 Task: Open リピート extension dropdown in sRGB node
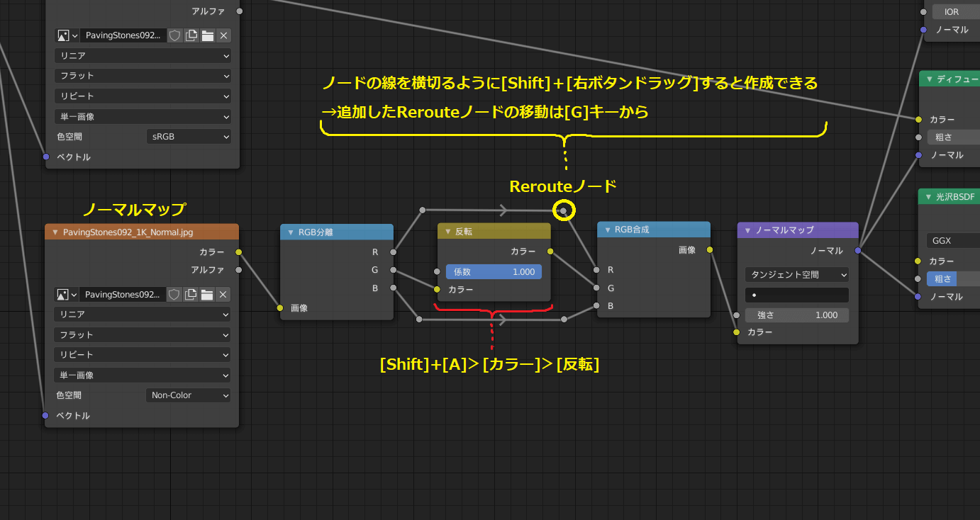click(143, 96)
